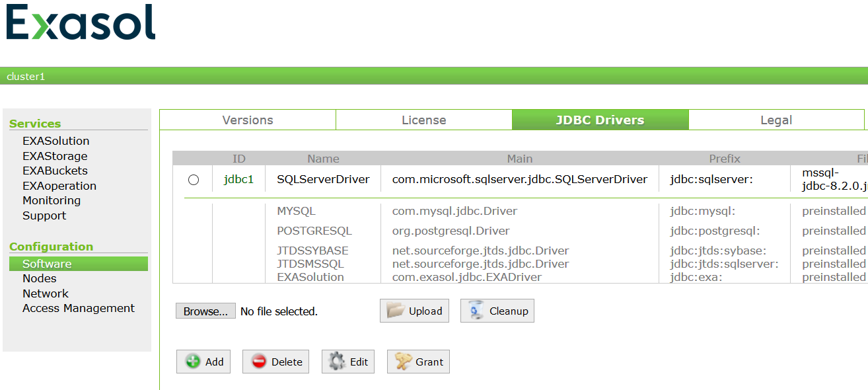Click the jdbc:exa: prefix

696,277
